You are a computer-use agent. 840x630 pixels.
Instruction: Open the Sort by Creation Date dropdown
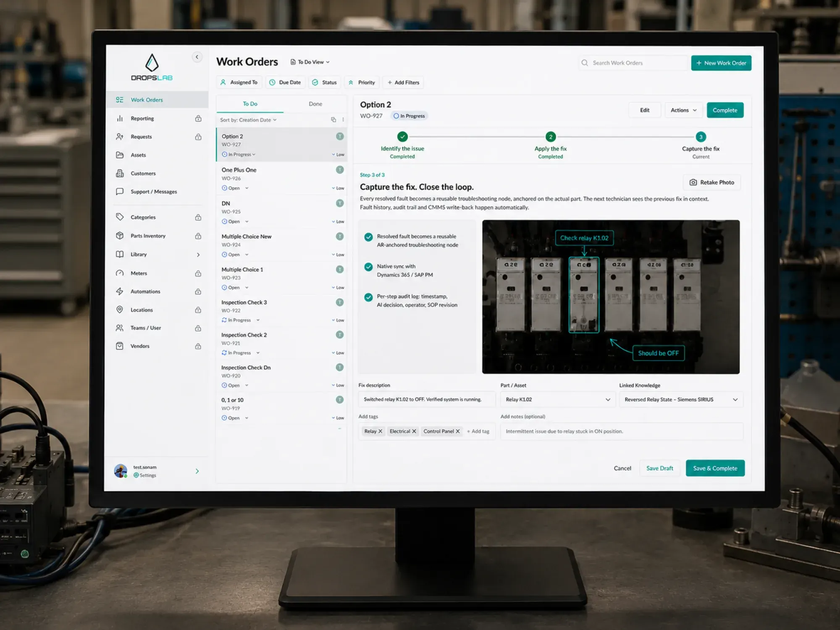(248, 120)
